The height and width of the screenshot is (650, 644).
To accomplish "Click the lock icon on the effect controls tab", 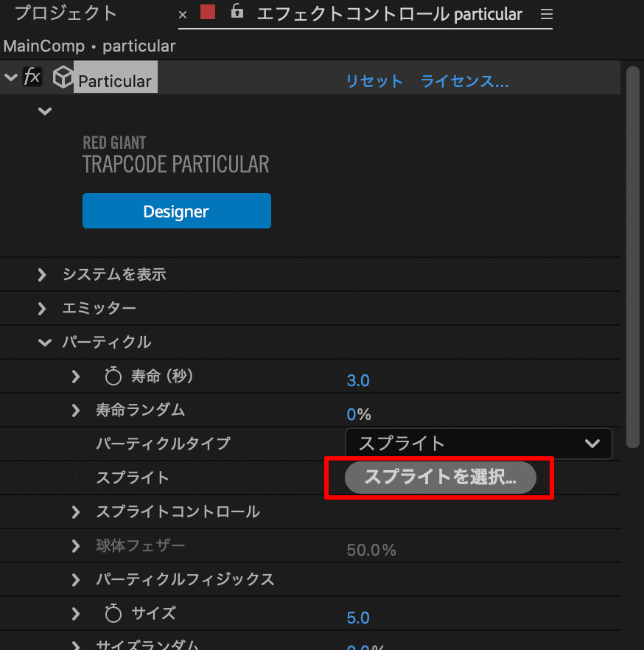I will pyautogui.click(x=237, y=13).
